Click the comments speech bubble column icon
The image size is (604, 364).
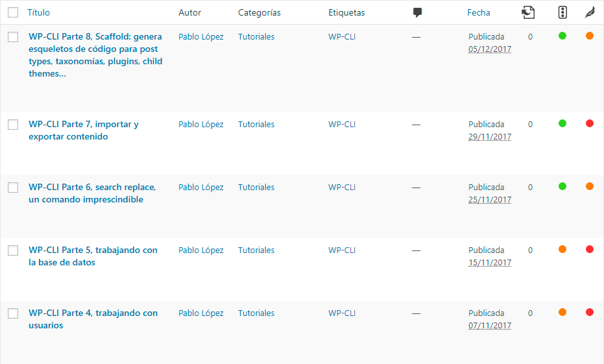pyautogui.click(x=417, y=13)
